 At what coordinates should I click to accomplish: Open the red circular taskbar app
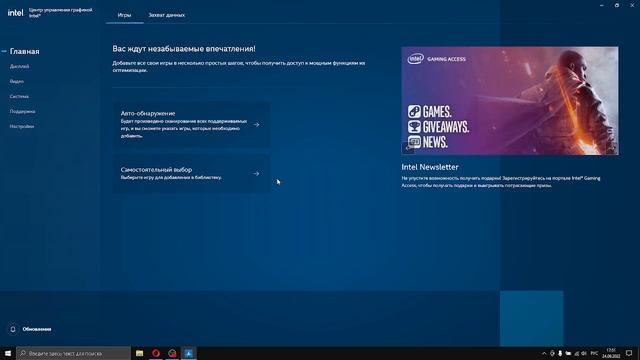point(172,353)
